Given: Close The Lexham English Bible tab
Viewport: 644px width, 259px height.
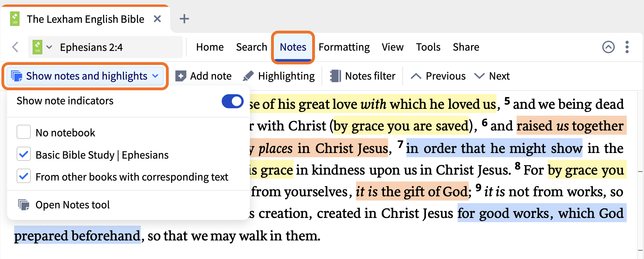Looking at the screenshot, I should (157, 19).
